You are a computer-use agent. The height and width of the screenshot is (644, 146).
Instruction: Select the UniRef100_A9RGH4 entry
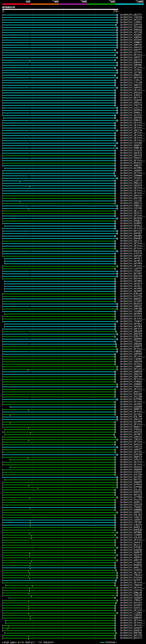click(131, 30)
